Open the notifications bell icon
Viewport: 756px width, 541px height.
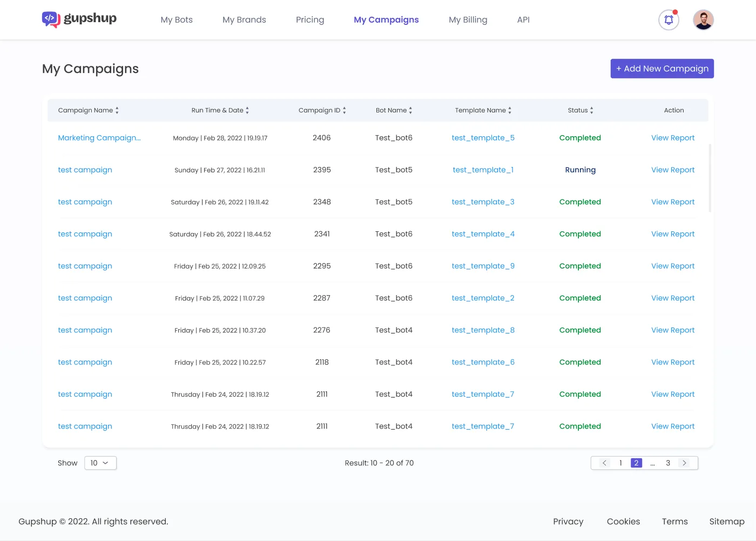click(669, 20)
